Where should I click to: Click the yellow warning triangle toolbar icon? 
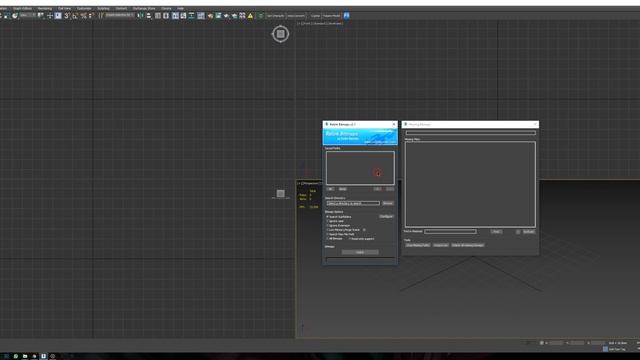(250, 16)
